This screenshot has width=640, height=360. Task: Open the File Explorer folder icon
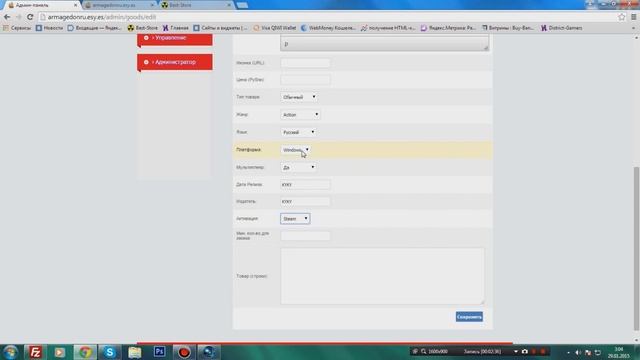(x=135, y=352)
